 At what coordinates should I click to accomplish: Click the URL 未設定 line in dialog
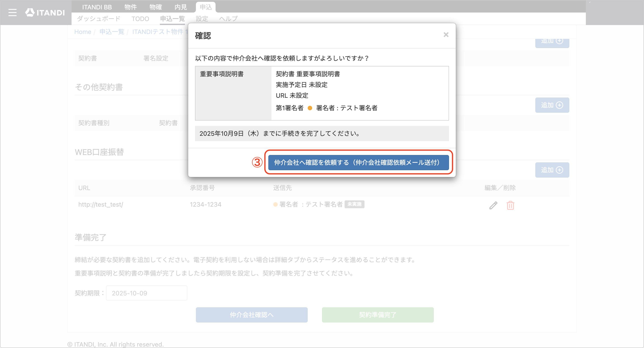coord(292,95)
